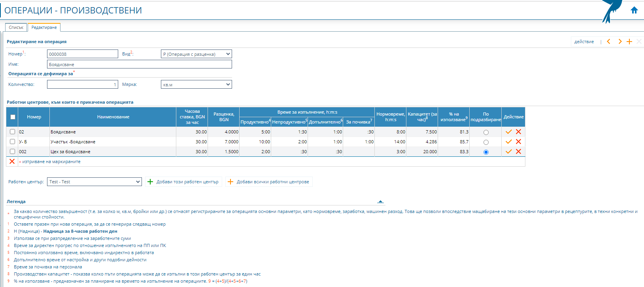This screenshot has width=644, height=287.
Task: Click the Номер column header
Action: (x=34, y=117)
